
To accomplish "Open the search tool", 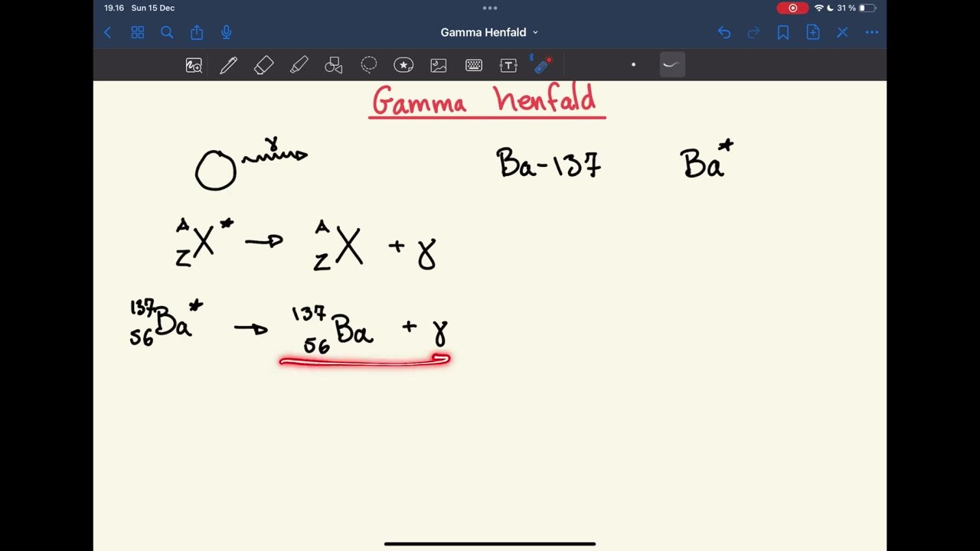I will (x=167, y=32).
